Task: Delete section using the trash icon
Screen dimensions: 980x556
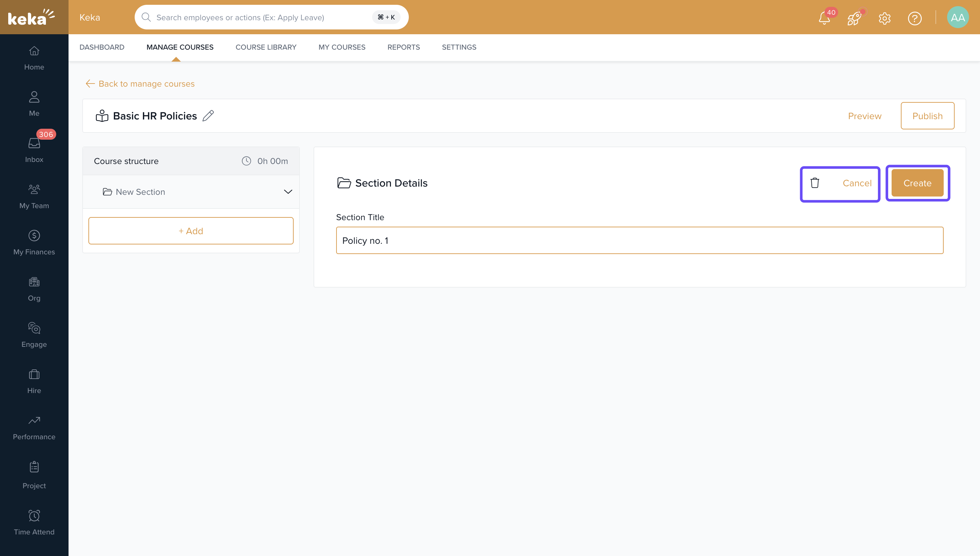Action: 814,183
